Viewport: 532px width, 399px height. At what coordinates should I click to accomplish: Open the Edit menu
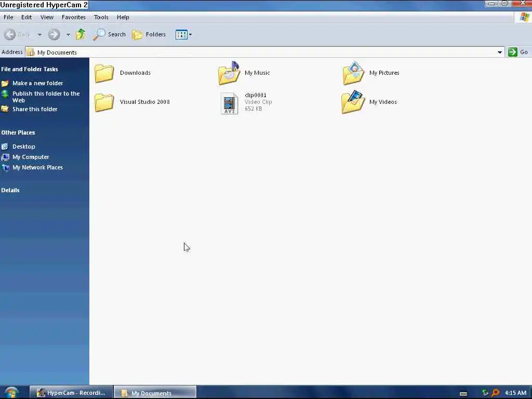(x=26, y=17)
